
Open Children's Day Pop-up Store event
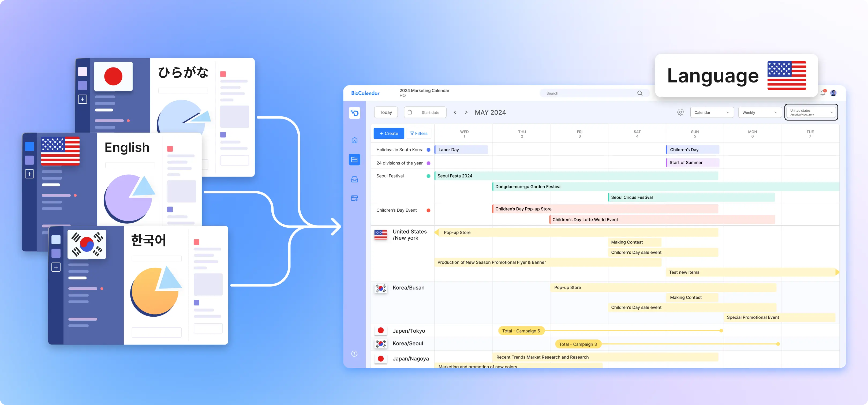click(605, 209)
